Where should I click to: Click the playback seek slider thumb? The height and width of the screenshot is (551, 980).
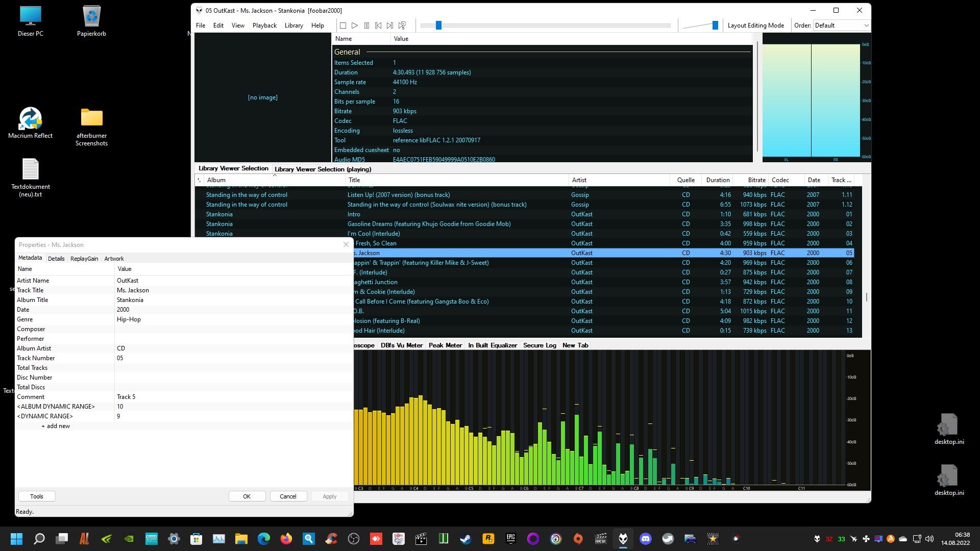pyautogui.click(x=438, y=26)
